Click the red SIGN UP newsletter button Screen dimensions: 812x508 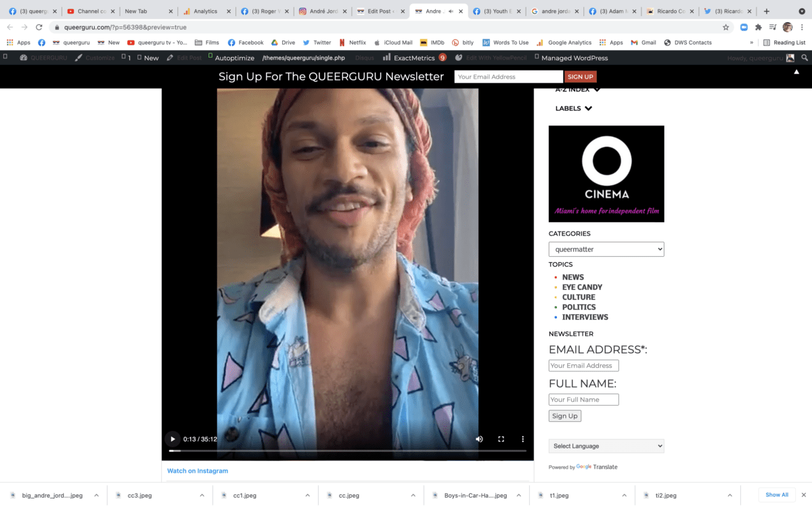tap(580, 77)
